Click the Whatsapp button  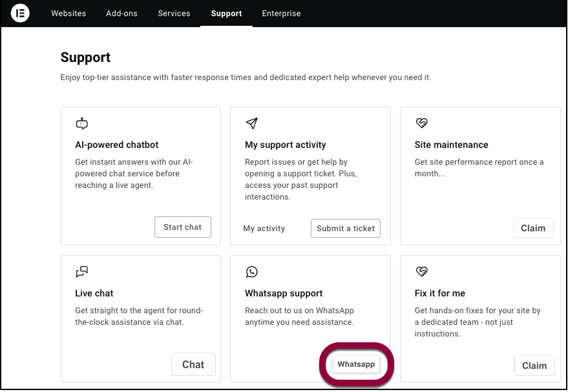coord(356,364)
